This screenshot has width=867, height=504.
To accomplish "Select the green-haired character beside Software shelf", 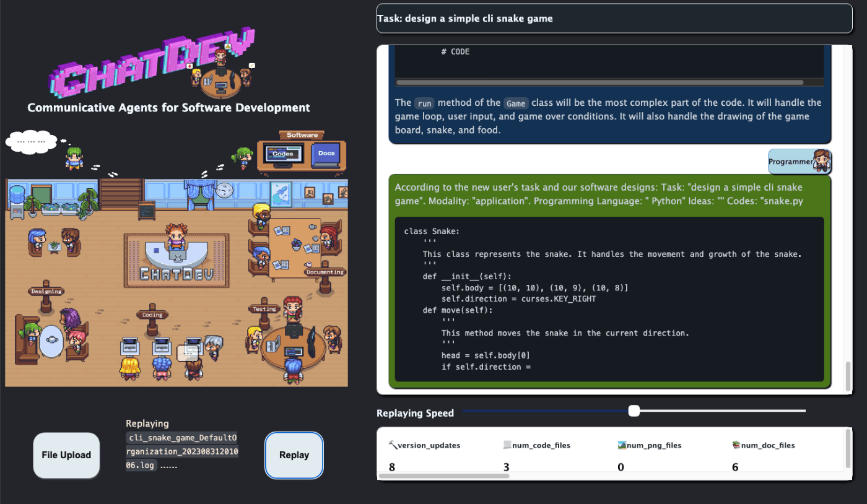I will coord(243,158).
